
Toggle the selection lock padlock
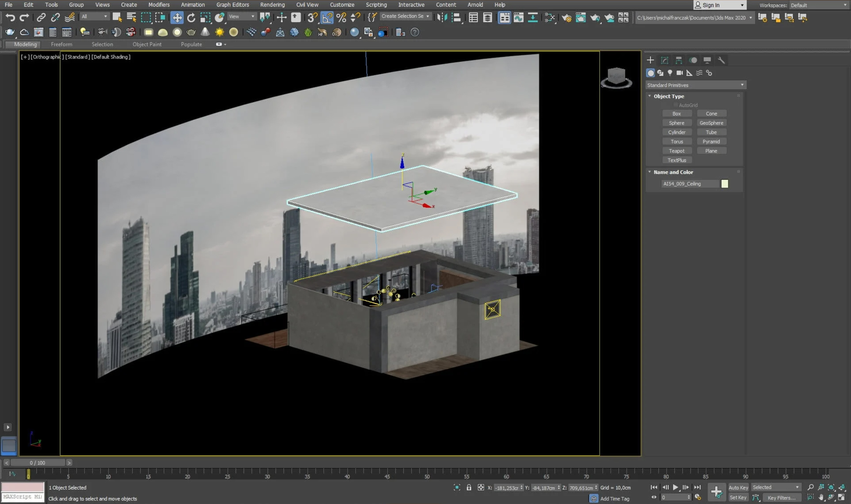(x=469, y=487)
